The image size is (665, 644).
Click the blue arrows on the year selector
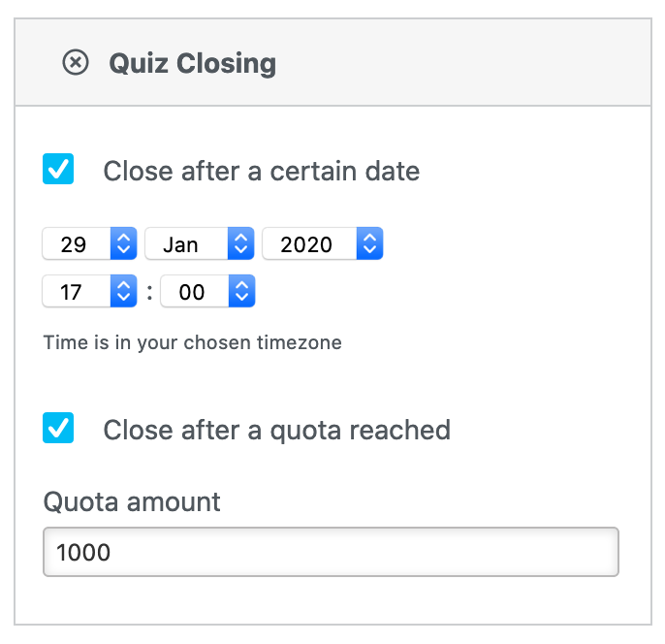click(x=369, y=244)
